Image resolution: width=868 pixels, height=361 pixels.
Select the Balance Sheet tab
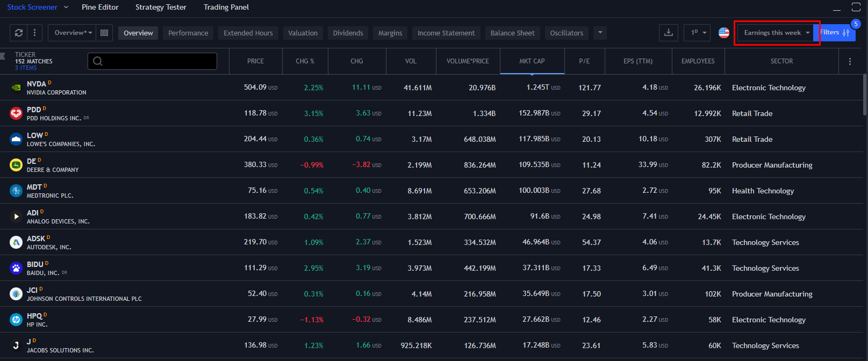point(512,33)
